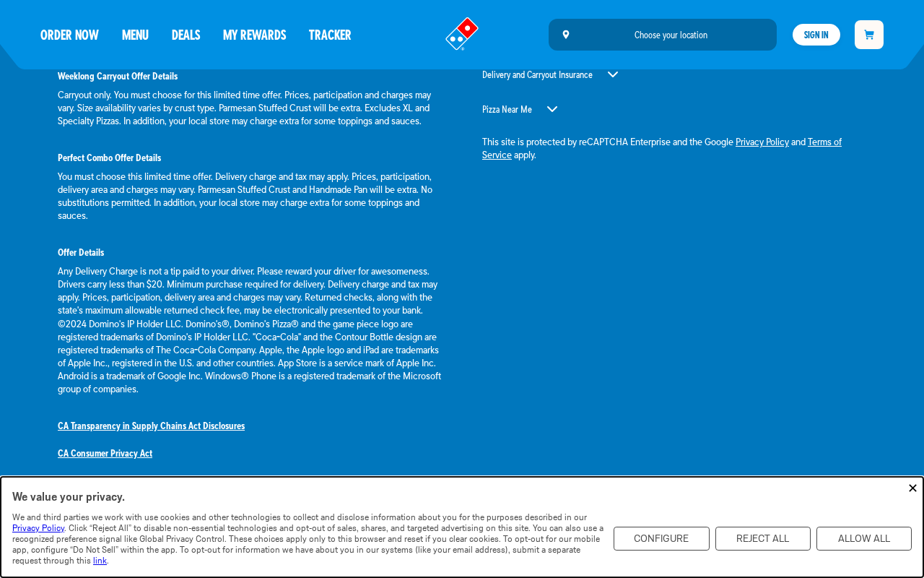Image resolution: width=924 pixels, height=578 pixels.
Task: Click the Delivery and Carryout Insurance label
Action: point(537,74)
